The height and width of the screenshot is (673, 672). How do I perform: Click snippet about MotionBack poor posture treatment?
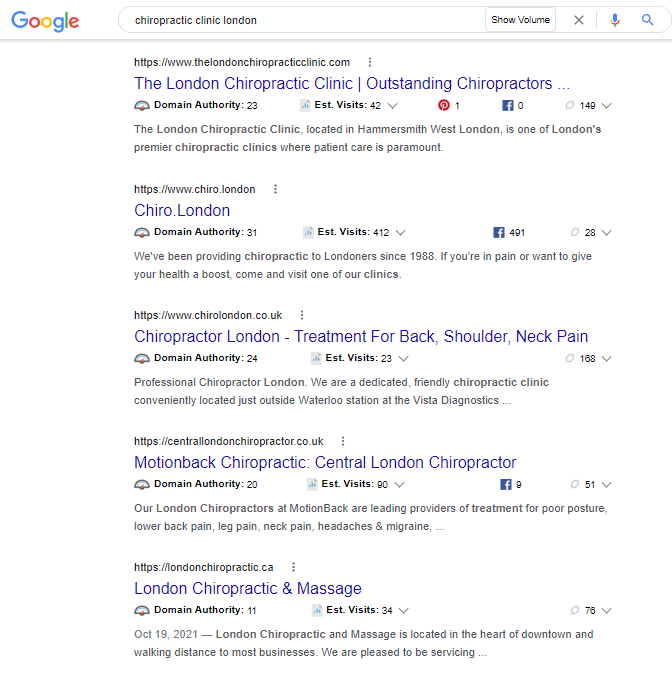[371, 517]
